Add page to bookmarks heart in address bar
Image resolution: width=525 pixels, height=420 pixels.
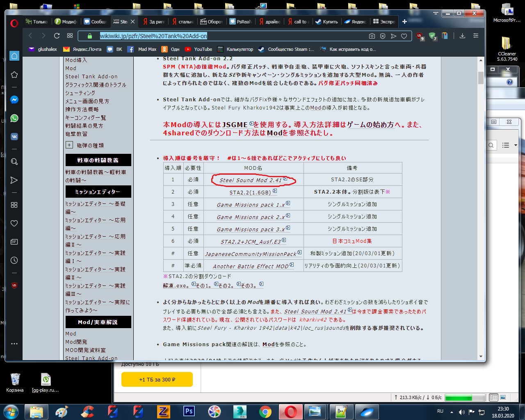(x=404, y=36)
